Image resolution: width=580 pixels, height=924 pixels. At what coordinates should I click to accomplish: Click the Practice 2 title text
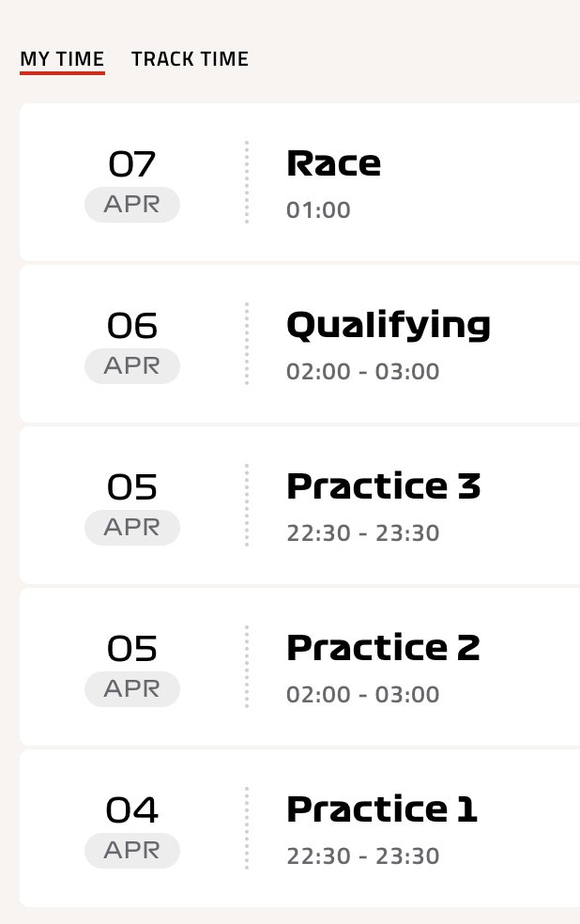(x=383, y=648)
